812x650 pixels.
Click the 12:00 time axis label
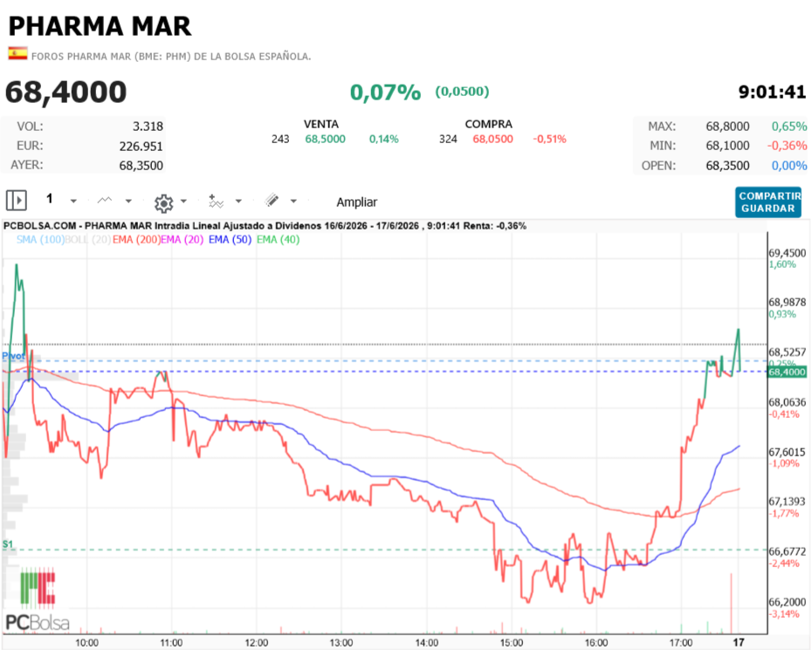pyautogui.click(x=257, y=643)
